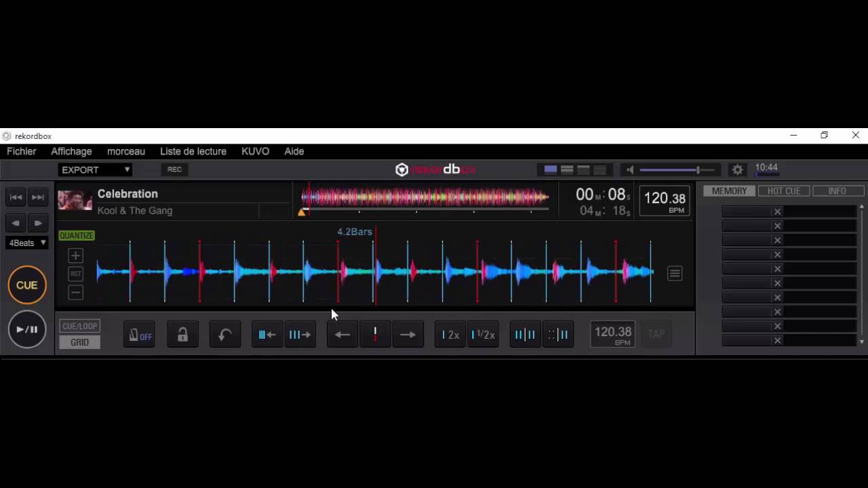Toggle the metronome OFF button
The image size is (868, 488).
140,335
